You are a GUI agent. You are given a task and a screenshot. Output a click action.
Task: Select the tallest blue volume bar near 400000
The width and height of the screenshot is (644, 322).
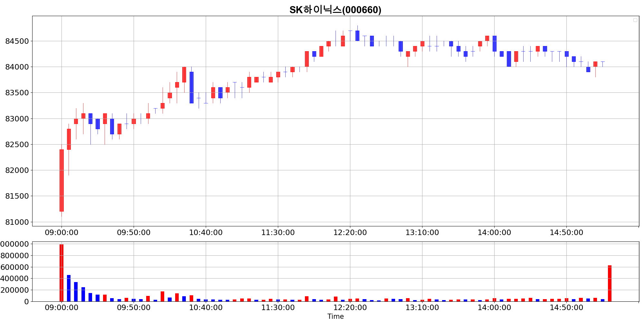[x=69, y=288]
